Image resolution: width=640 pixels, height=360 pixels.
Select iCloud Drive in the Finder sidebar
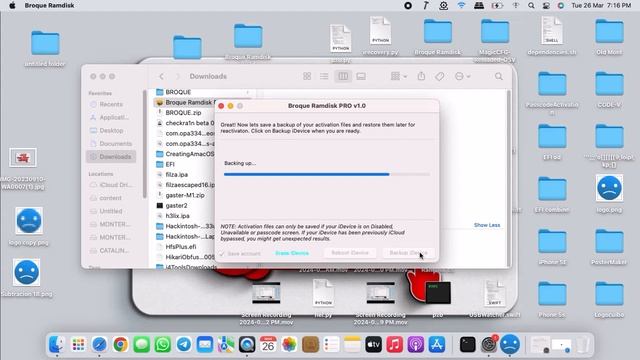pos(111,185)
